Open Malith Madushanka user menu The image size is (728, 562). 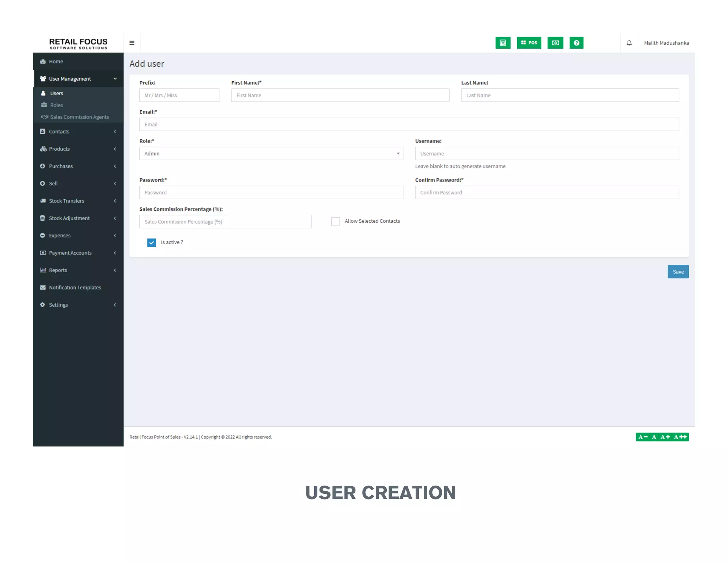click(x=666, y=43)
